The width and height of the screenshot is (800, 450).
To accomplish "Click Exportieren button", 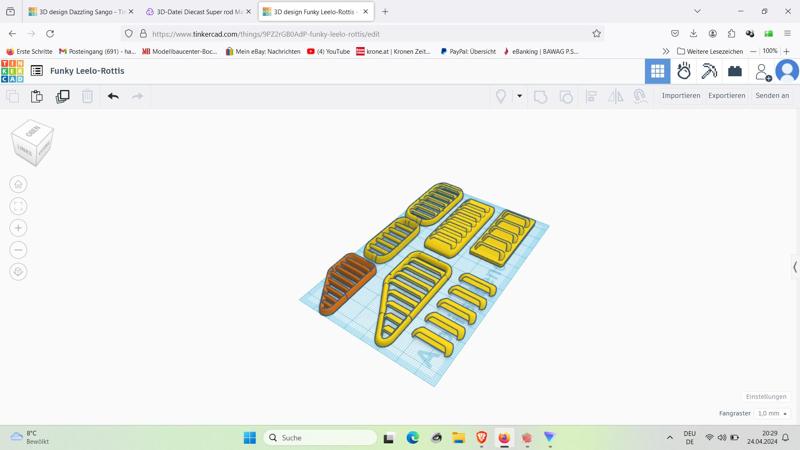I will [727, 95].
